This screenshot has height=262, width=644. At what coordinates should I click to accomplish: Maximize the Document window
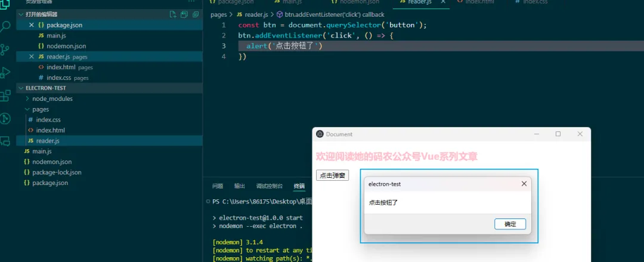click(558, 134)
